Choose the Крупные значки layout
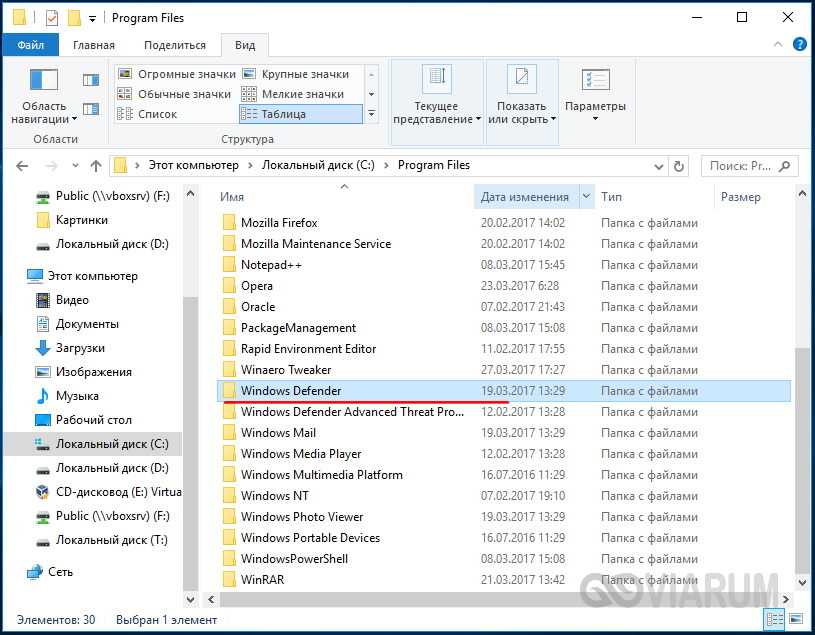Image resolution: width=815 pixels, height=635 pixels. [x=304, y=74]
